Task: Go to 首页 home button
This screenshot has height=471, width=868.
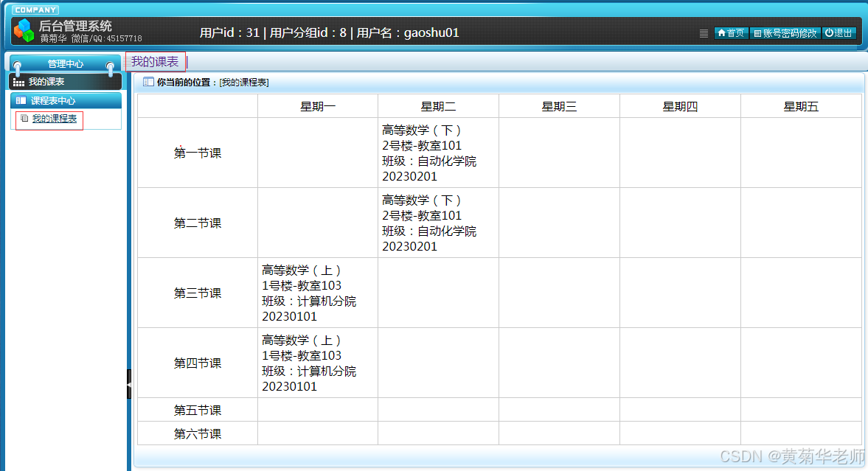Action: click(x=731, y=33)
